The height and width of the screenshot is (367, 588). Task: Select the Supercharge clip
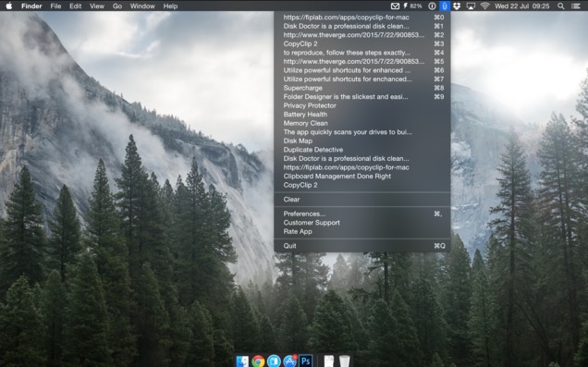pyautogui.click(x=362, y=88)
